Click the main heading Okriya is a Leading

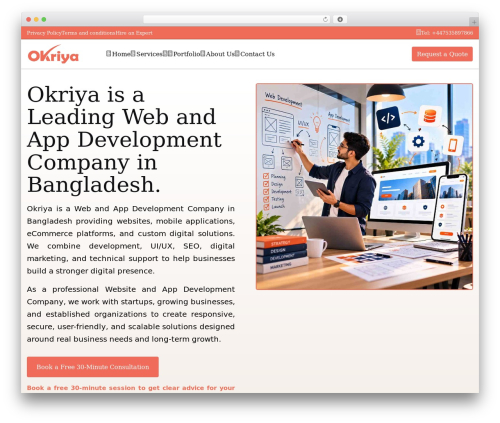point(124,139)
